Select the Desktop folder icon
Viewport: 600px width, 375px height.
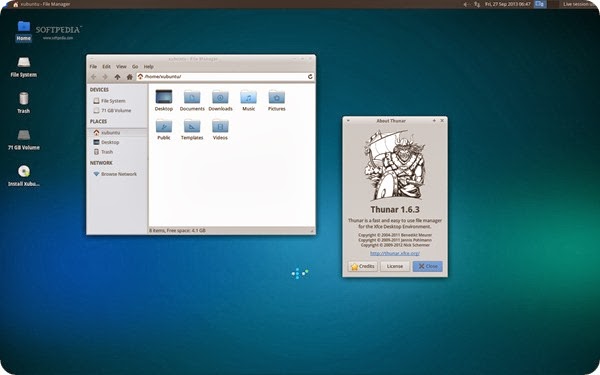[164, 100]
